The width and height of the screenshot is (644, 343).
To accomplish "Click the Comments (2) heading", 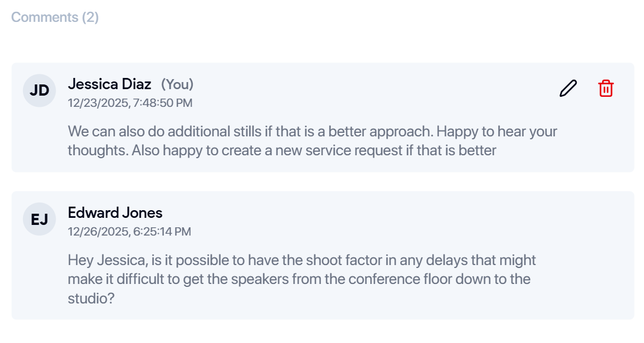I will pyautogui.click(x=54, y=17).
